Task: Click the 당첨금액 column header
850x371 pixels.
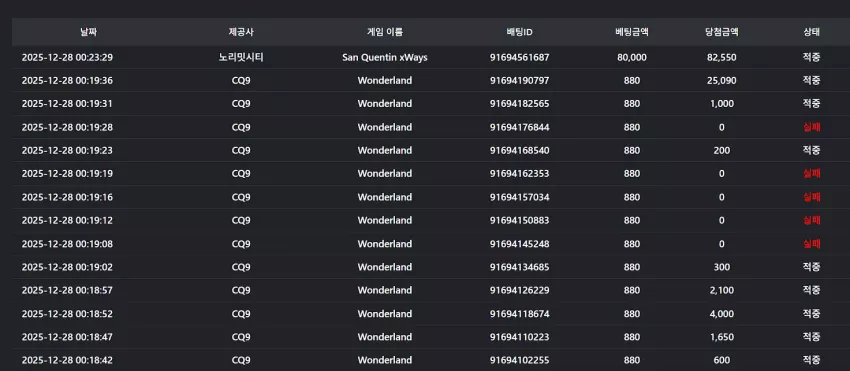Action: [722, 32]
